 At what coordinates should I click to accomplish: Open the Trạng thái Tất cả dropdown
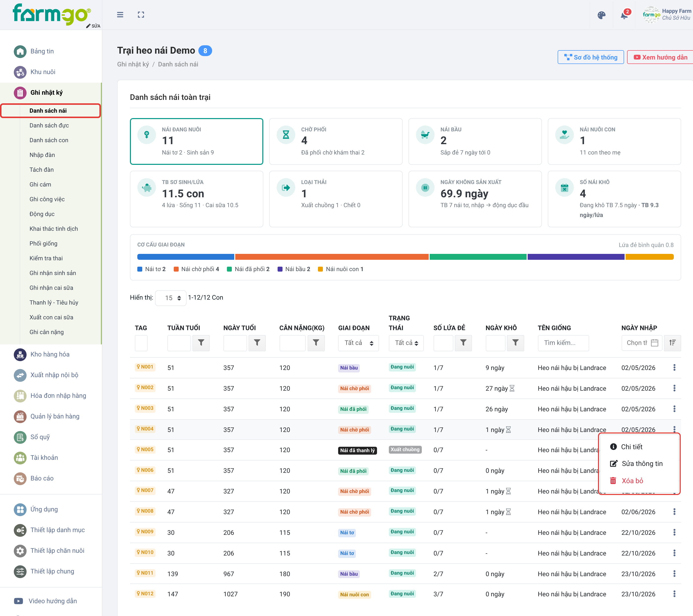pyautogui.click(x=406, y=343)
